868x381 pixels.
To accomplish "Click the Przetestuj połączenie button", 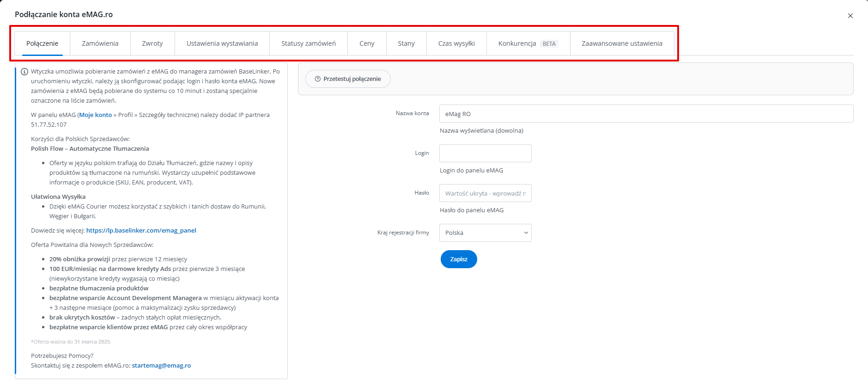I will click(x=348, y=79).
